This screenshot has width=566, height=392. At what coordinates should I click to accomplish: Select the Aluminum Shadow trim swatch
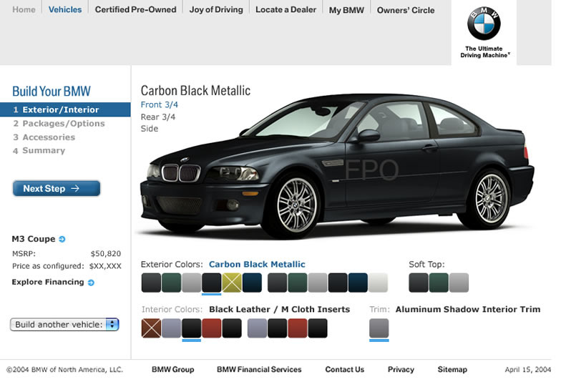click(x=379, y=328)
